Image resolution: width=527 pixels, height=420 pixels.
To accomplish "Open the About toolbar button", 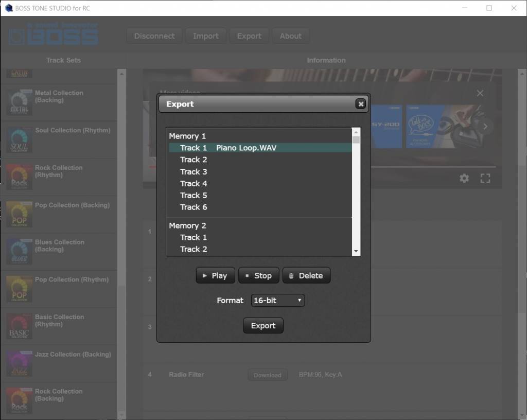I will [x=290, y=36].
